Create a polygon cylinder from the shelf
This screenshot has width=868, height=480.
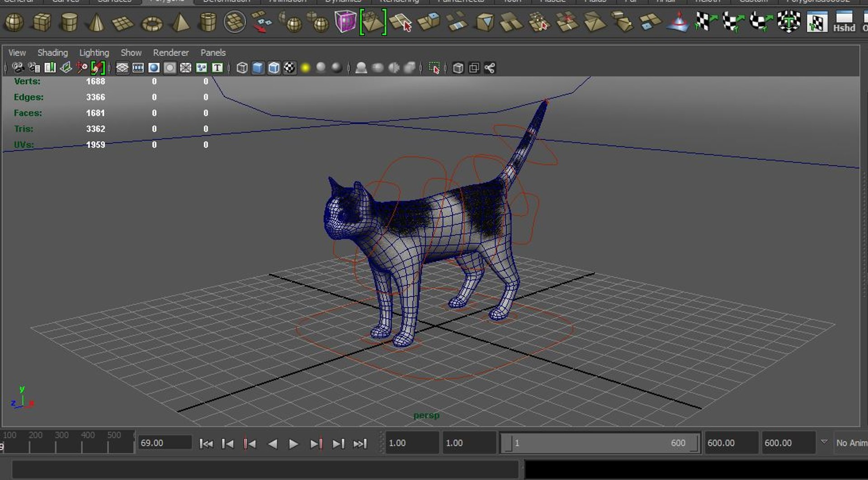click(x=69, y=22)
